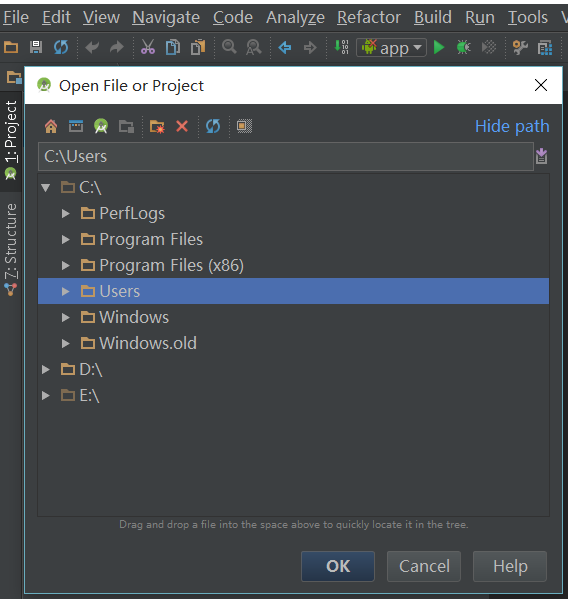The image size is (568, 599).
Task: Click the Desktop directory icon
Action: coord(76,126)
